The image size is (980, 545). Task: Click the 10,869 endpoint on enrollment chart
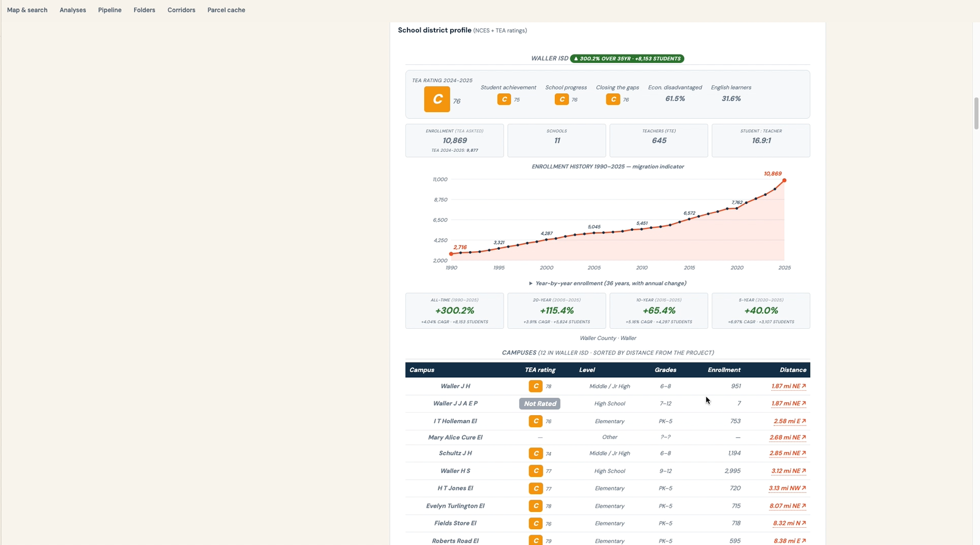[785, 181]
